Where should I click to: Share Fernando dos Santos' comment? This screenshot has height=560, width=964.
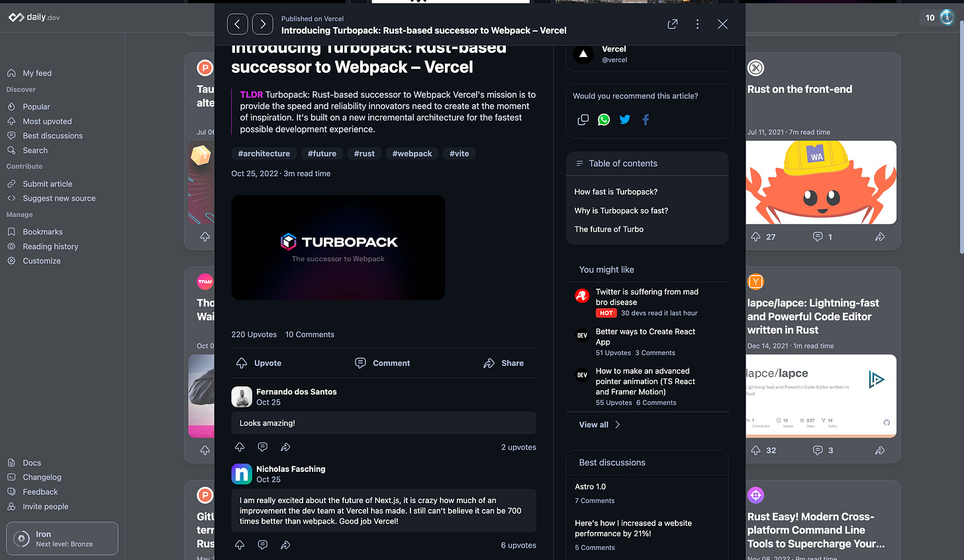click(285, 447)
